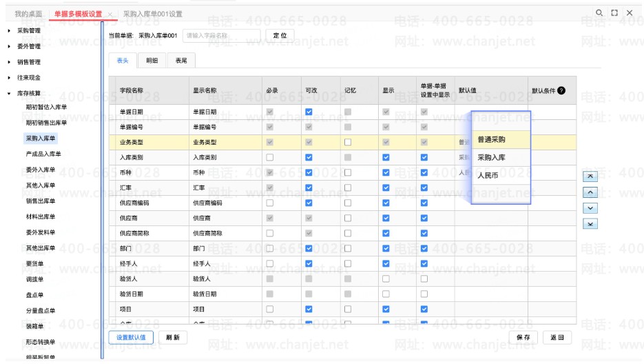Move row to bottom with double-down arrow
This screenshot has height=364, width=644.
[x=590, y=224]
